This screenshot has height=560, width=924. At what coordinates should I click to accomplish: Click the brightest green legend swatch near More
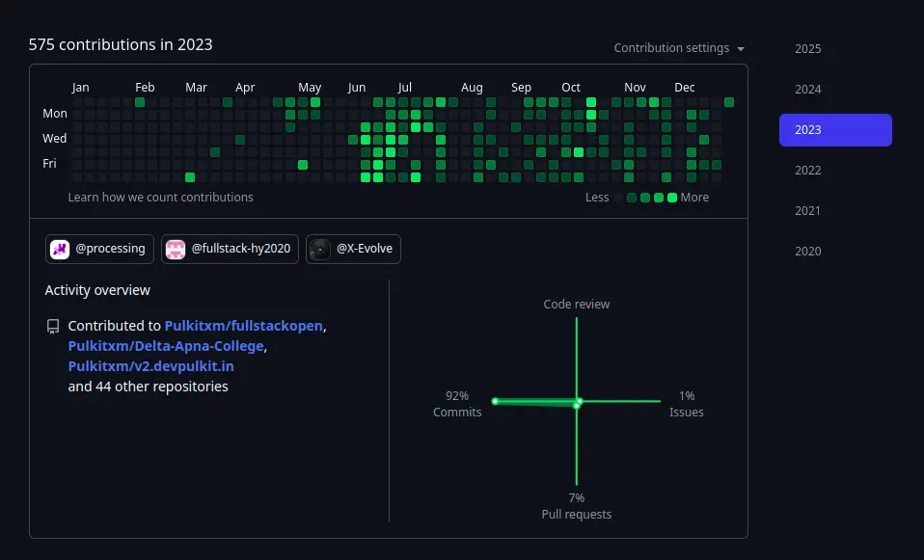[x=672, y=198]
